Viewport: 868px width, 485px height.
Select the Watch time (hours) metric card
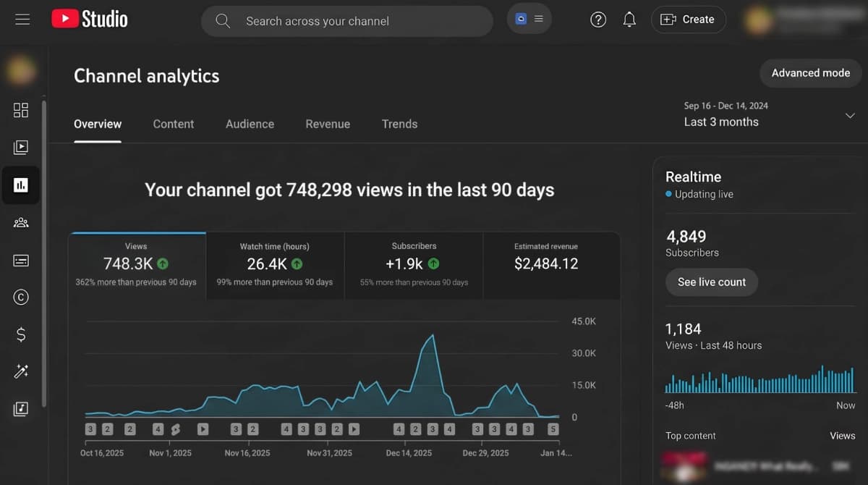(275, 265)
